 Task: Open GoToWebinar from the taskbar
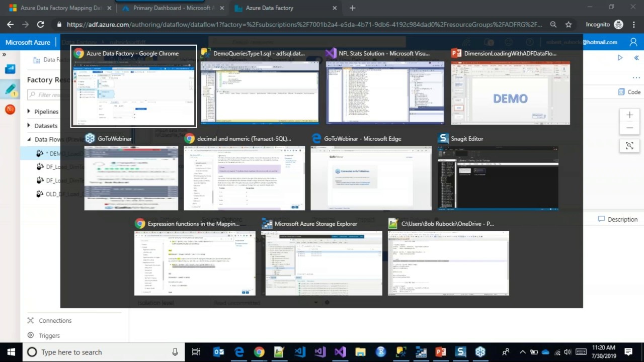click(x=480, y=352)
